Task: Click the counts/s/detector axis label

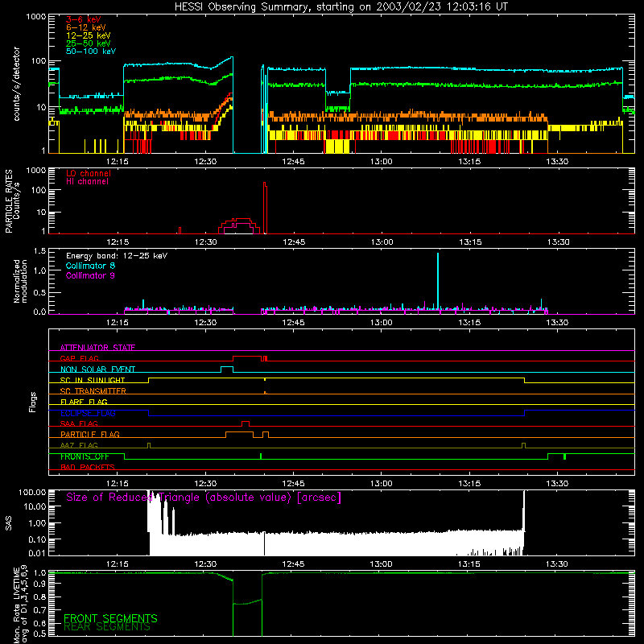Action: (x=17, y=84)
